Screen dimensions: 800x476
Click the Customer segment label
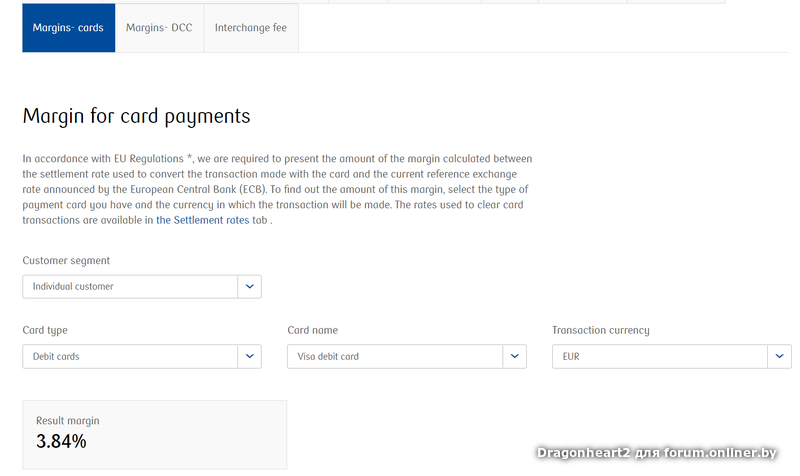(x=66, y=261)
